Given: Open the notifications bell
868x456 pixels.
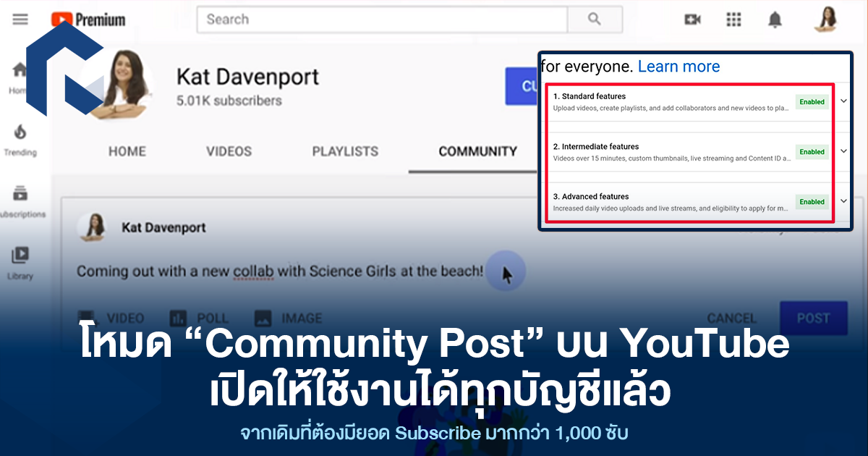Looking at the screenshot, I should [775, 20].
